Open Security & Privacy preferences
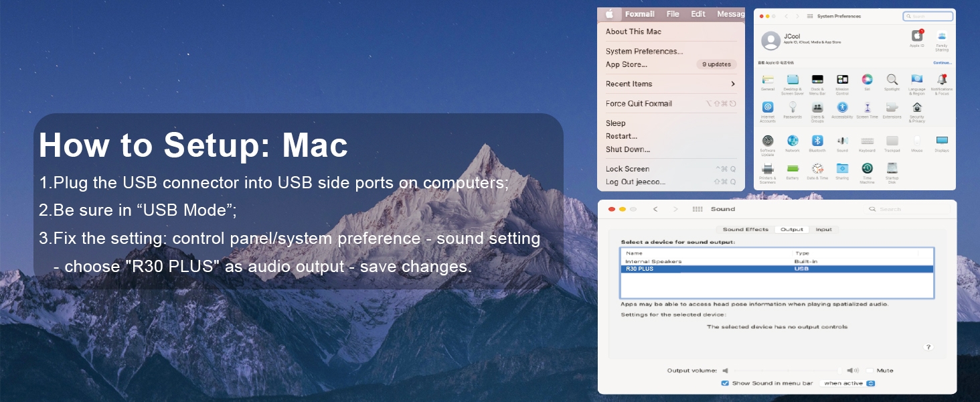980x402 pixels. (916, 108)
